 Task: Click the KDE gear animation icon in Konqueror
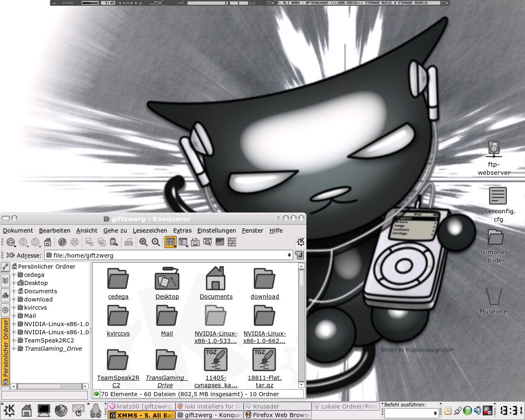[301, 242]
